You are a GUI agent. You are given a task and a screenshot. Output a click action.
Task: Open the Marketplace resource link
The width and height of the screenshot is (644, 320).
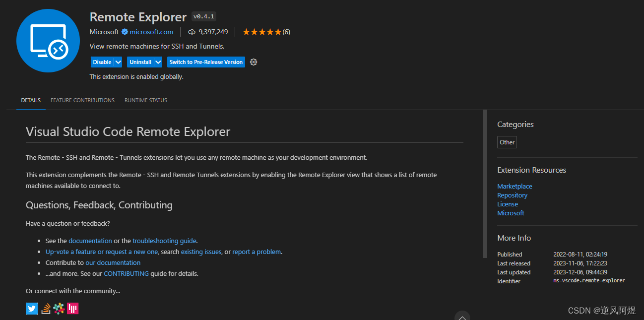[x=515, y=186]
